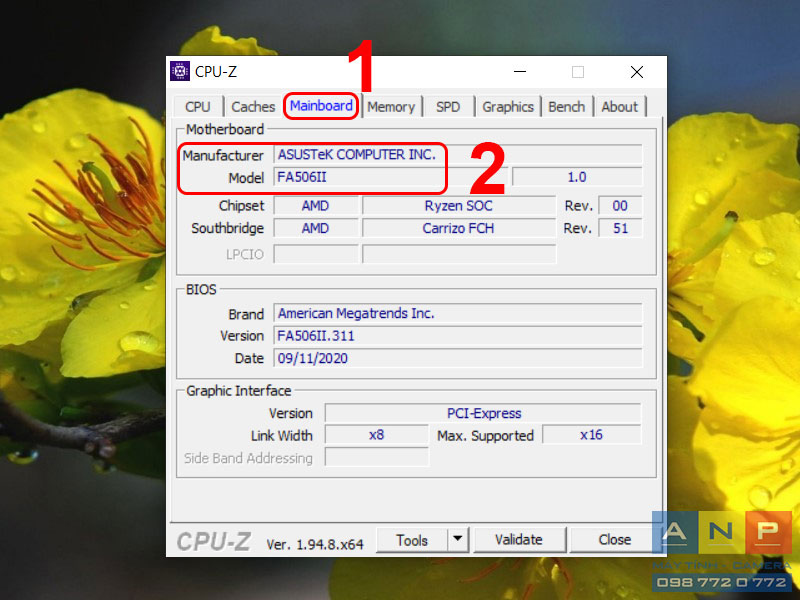
Task: Click the Manufacturer label
Action: [223, 155]
